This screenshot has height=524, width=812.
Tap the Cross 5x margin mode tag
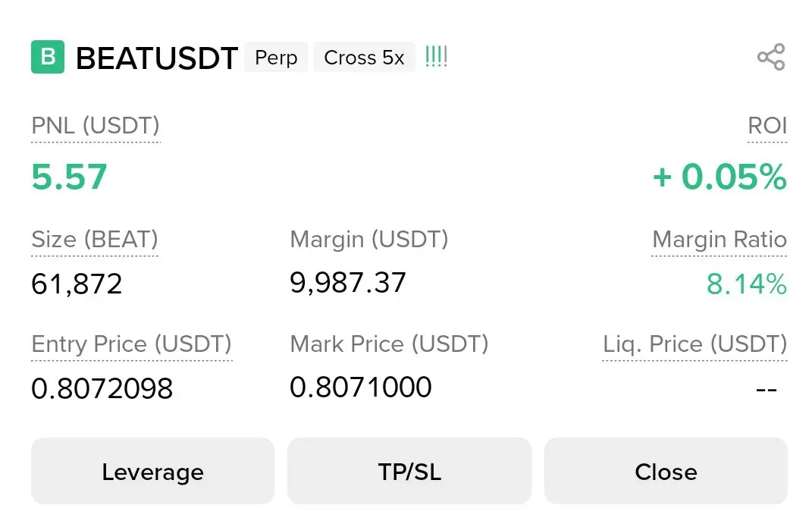pos(364,58)
